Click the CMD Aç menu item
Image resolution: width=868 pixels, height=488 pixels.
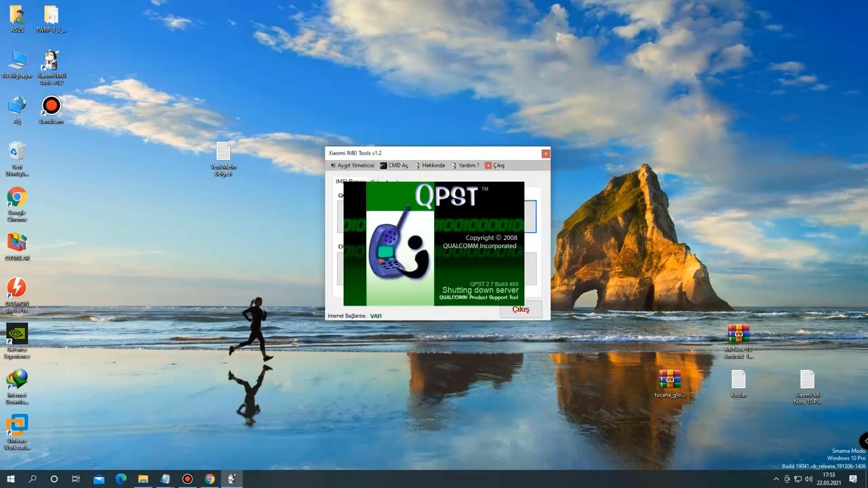point(394,165)
